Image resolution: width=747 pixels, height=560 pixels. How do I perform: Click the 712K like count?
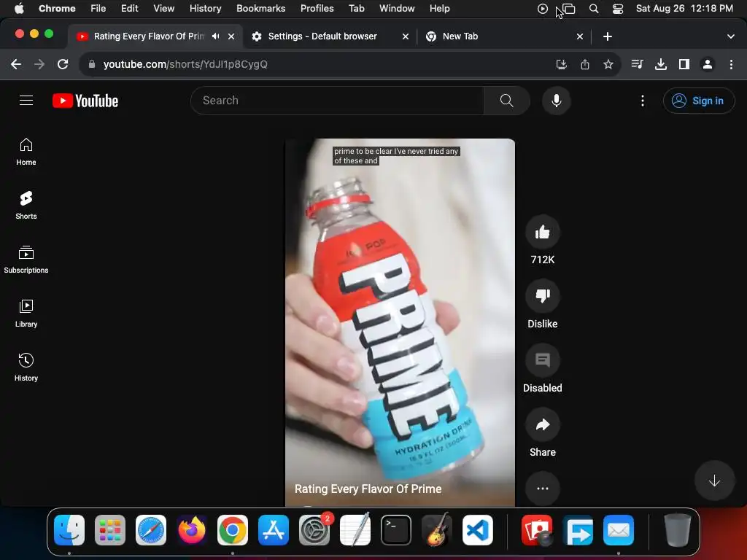pyautogui.click(x=542, y=260)
